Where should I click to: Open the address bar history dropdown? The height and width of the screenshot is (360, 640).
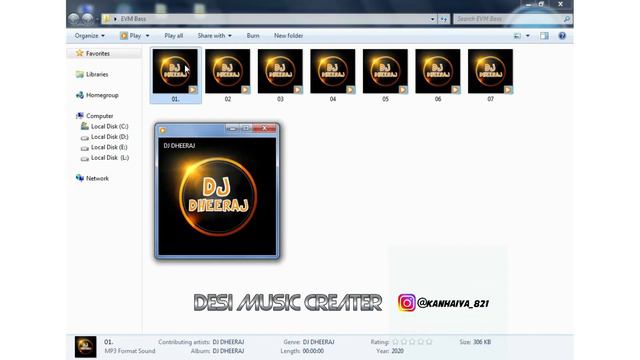(x=432, y=19)
